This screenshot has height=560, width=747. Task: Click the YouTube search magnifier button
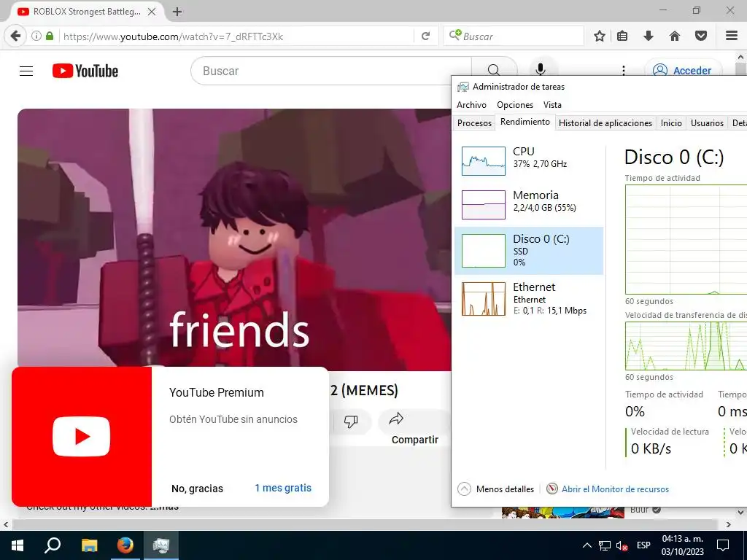click(494, 71)
